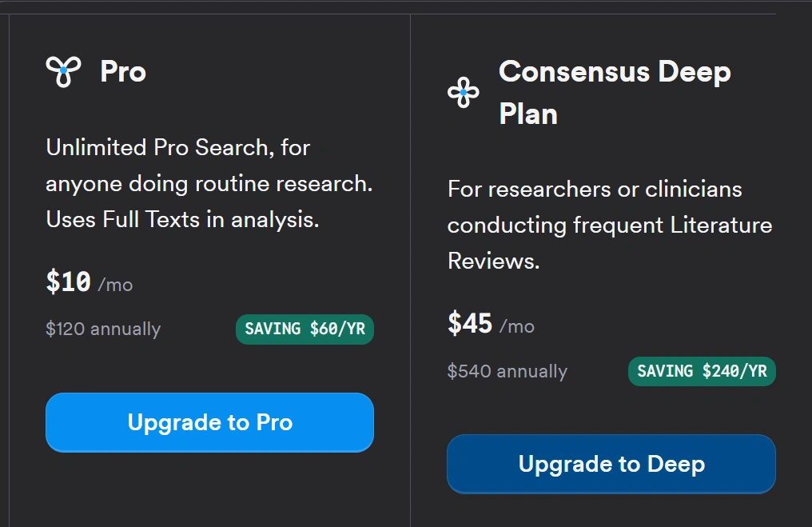Click the $10 /mo price
This screenshot has height=527, width=812.
coord(89,282)
